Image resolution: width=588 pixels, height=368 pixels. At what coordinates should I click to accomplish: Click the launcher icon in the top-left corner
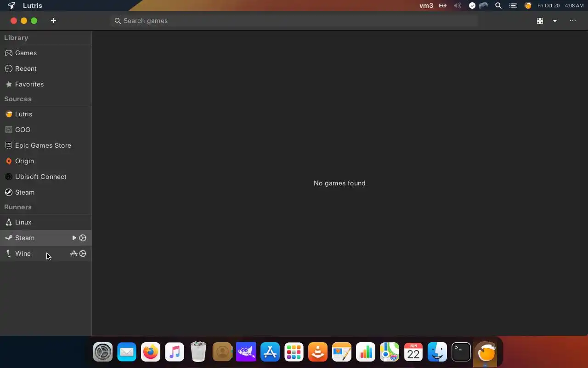tap(11, 6)
